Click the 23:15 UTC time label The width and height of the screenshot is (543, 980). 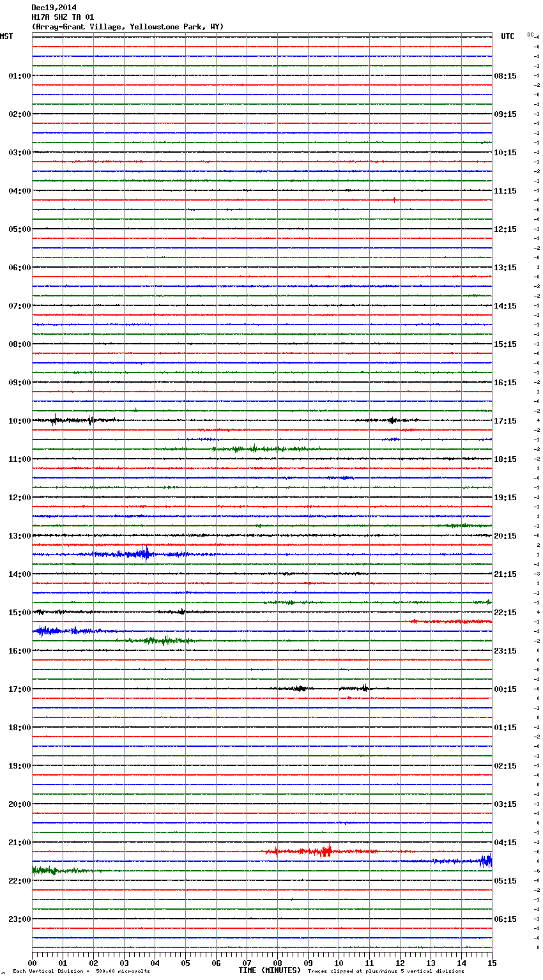[505, 651]
